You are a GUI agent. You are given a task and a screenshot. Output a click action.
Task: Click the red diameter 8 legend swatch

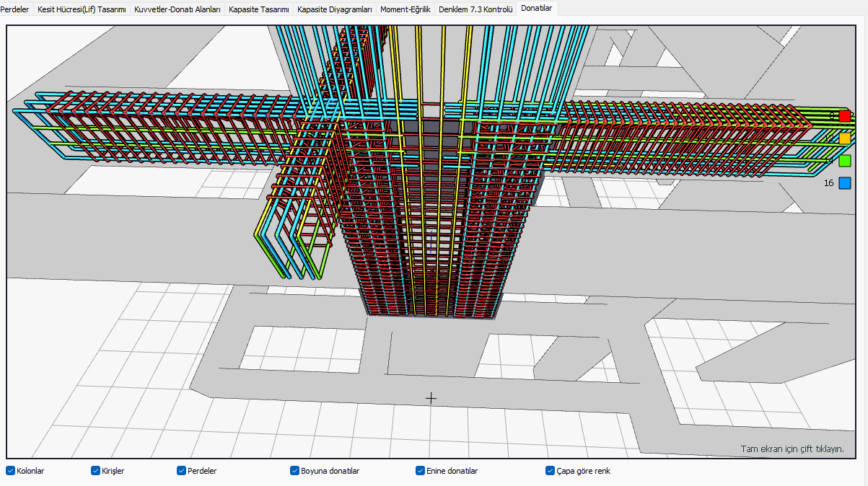845,116
